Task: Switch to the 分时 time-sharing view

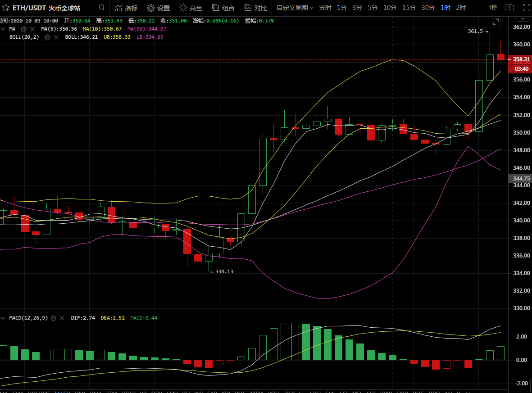Action: tap(324, 8)
